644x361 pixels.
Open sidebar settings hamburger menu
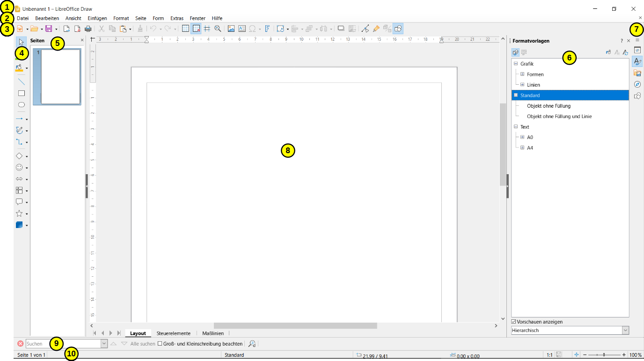(637, 40)
